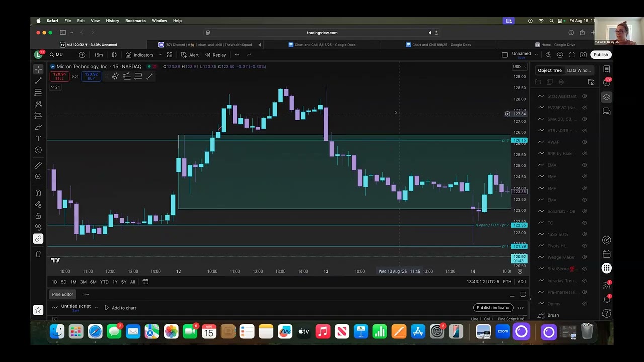
Task: Click Add to chart
Action: coord(120,308)
